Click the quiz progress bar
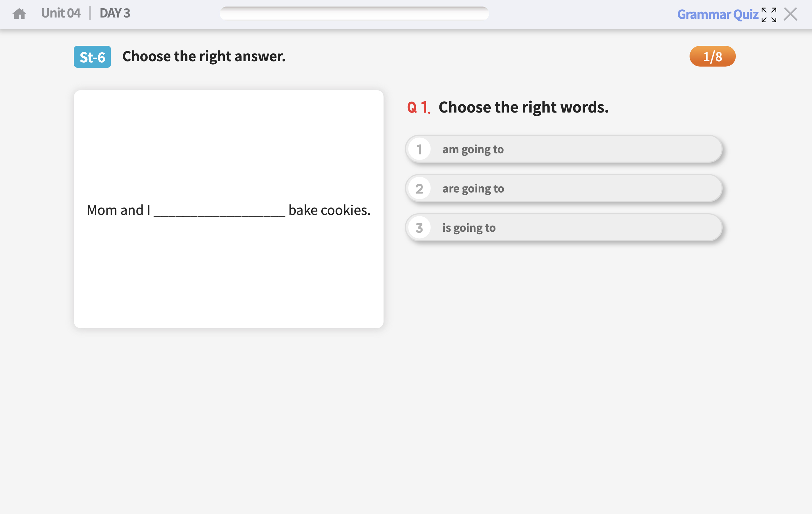This screenshot has width=812, height=514. tap(354, 13)
